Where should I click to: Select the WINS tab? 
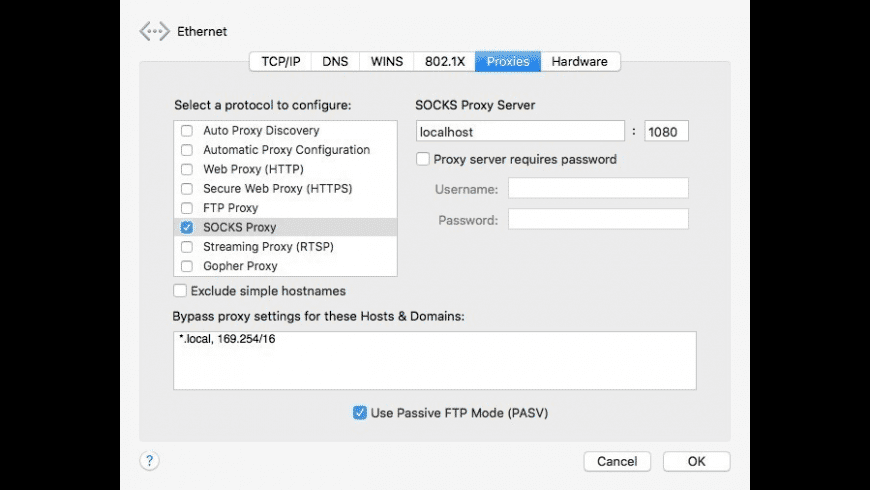coord(387,62)
